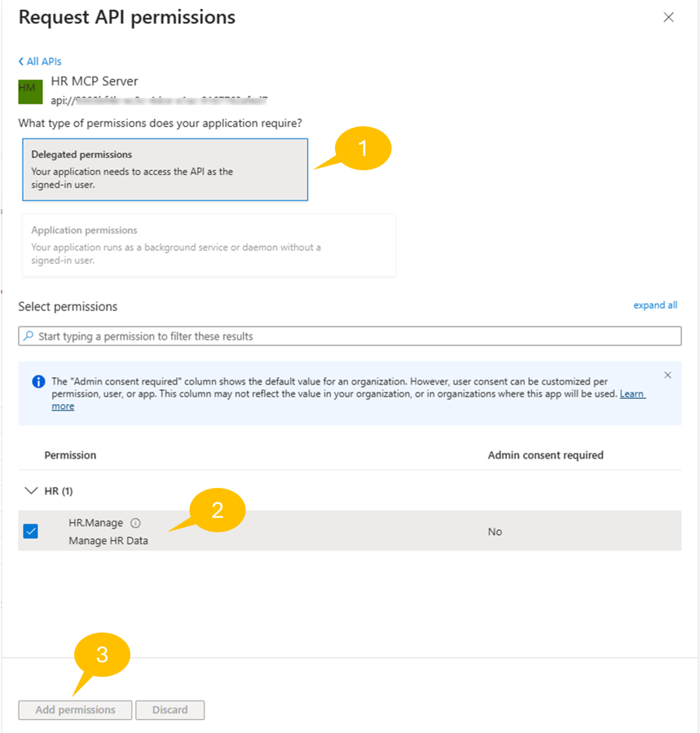This screenshot has width=700, height=733.
Task: Open the All APIs navigation link
Action: tap(44, 61)
